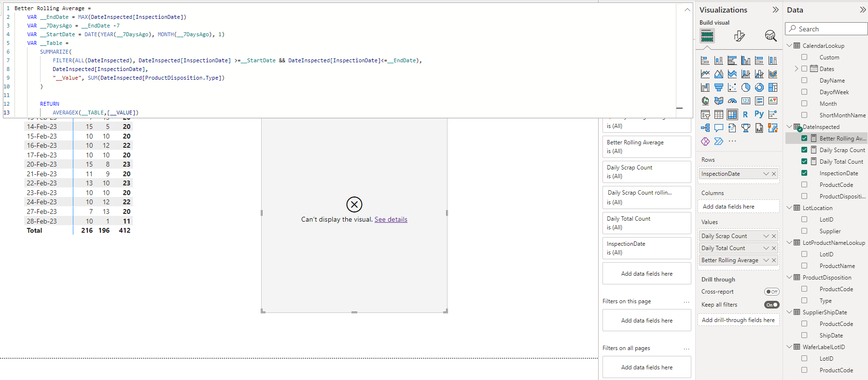Pick the pie chart visual

746,87
